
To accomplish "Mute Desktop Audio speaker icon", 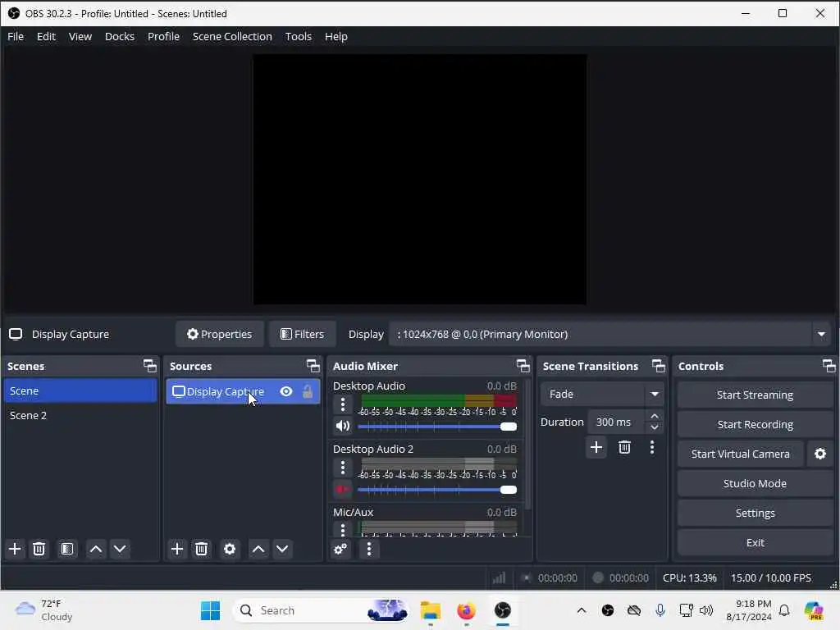I will point(343,427).
